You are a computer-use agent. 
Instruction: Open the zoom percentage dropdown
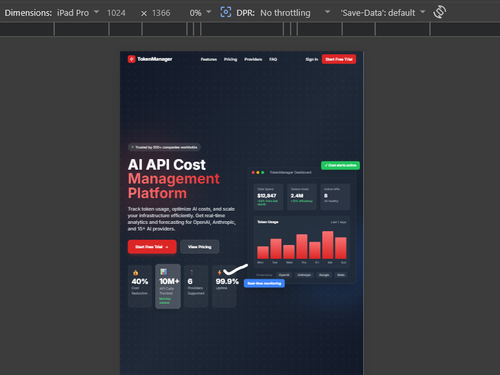pyautogui.click(x=200, y=13)
